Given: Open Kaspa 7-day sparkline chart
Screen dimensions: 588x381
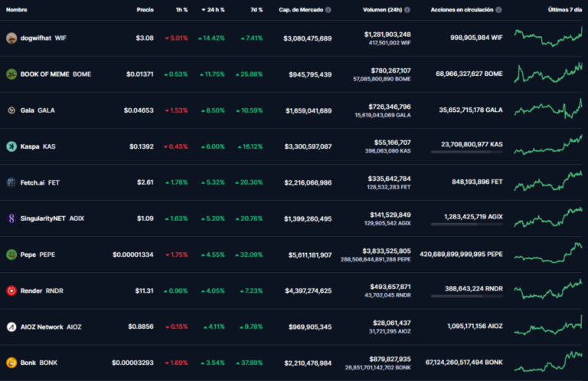Looking at the screenshot, I should coord(548,145).
